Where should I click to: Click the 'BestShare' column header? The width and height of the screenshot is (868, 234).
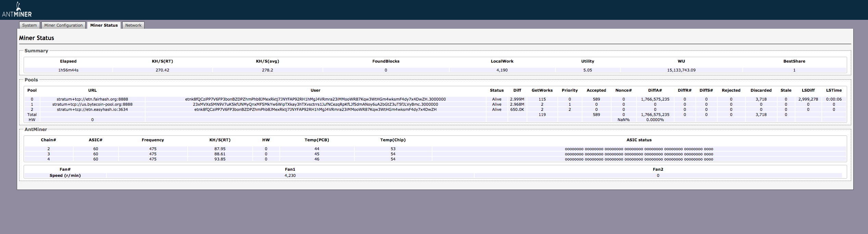click(794, 61)
